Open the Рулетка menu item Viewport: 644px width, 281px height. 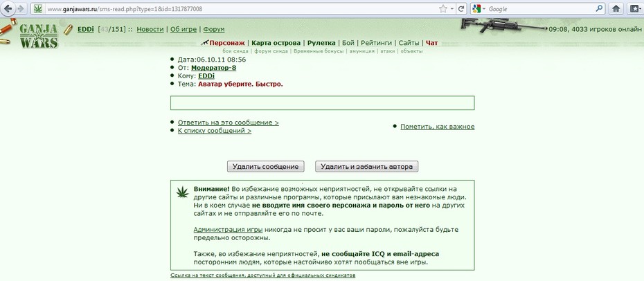click(x=321, y=43)
